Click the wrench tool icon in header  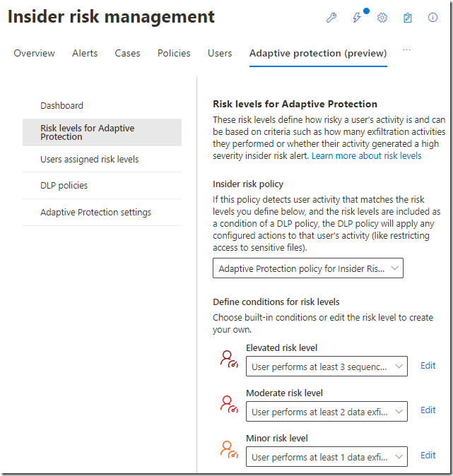331,18
